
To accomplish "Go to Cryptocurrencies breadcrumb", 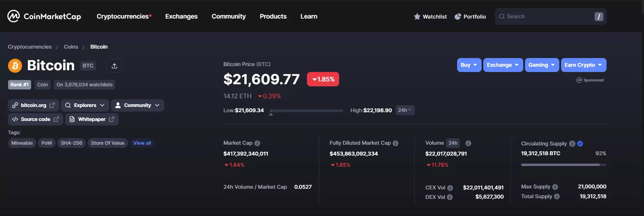I will click(30, 47).
